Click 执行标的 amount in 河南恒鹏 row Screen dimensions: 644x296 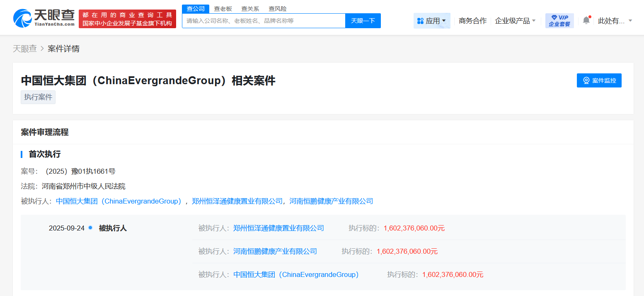point(407,251)
